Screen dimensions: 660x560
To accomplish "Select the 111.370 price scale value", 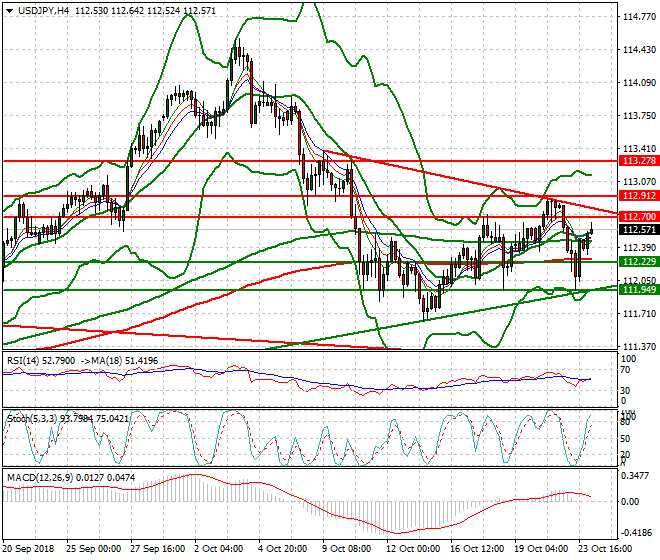I will [x=639, y=347].
